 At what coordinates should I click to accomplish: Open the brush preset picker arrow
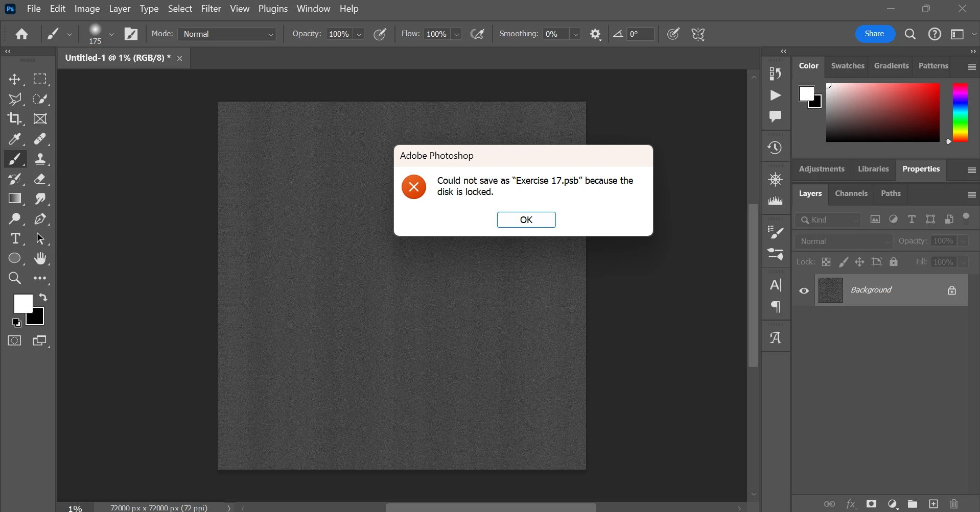tap(111, 34)
